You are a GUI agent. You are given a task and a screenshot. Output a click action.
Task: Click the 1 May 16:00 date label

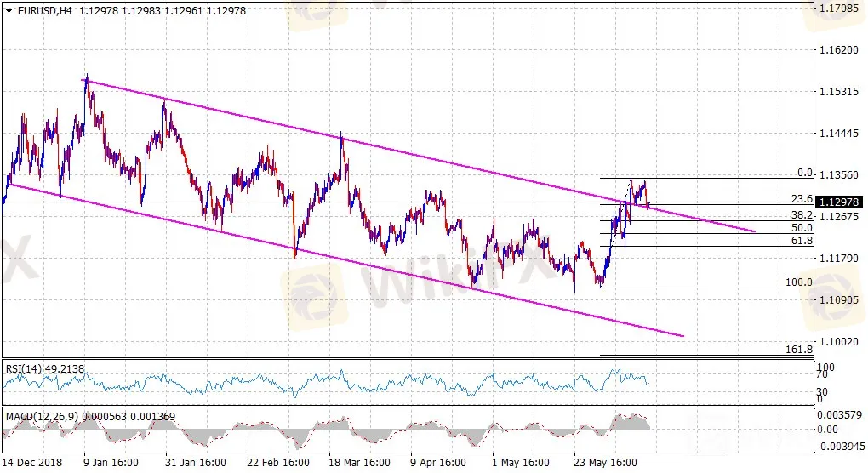click(x=520, y=463)
